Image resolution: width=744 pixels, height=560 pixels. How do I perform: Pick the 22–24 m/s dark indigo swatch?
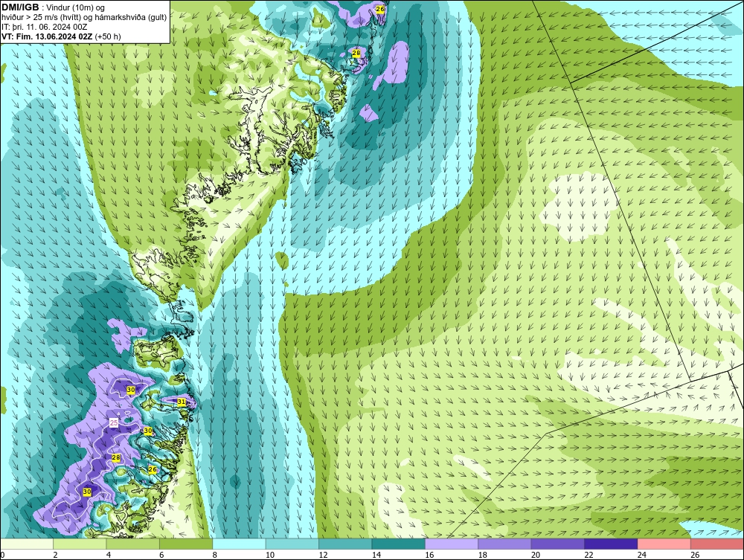(x=611, y=544)
